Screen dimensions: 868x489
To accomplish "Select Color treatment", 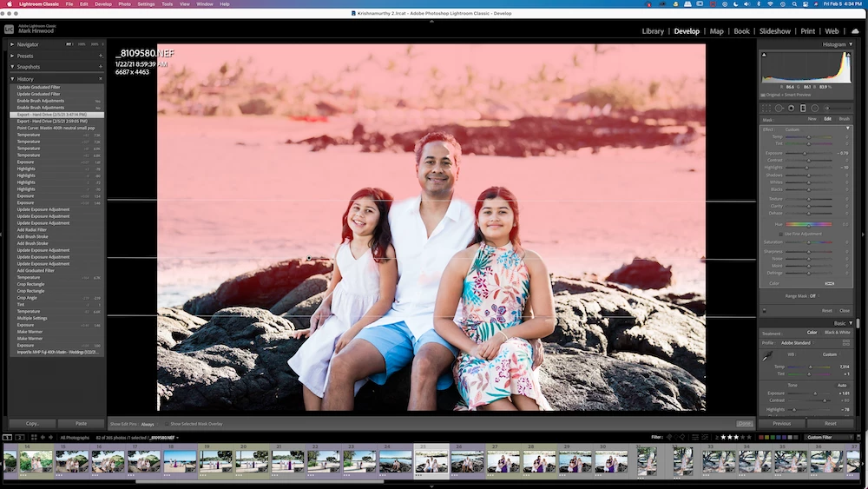I will click(812, 333).
